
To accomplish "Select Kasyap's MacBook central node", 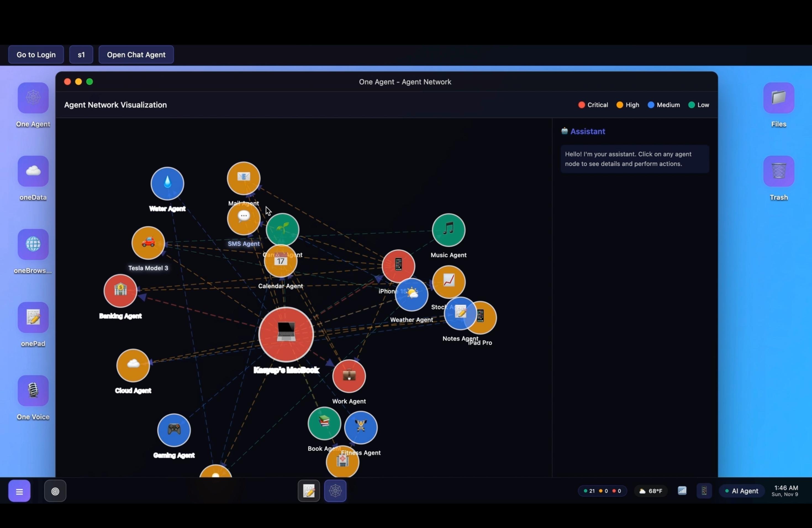I will coord(286,334).
